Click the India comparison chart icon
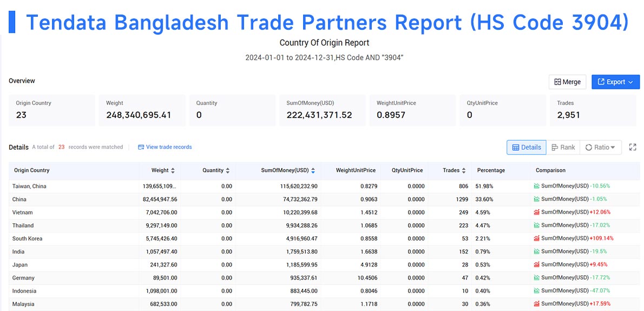644x311 pixels. coord(536,251)
